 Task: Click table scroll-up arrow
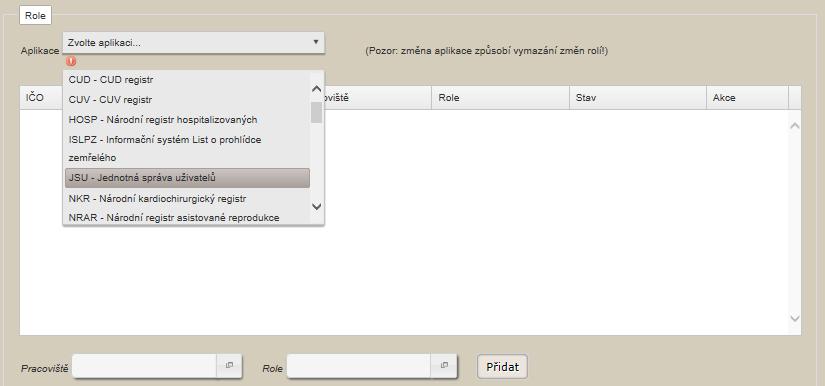point(794,125)
